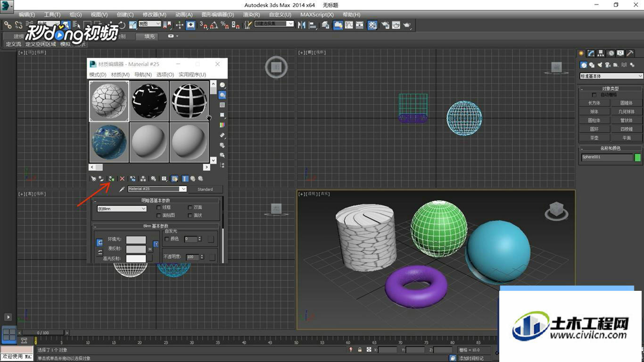This screenshot has width=644, height=362.
Task: Click the Standard material type button
Action: [205, 189]
